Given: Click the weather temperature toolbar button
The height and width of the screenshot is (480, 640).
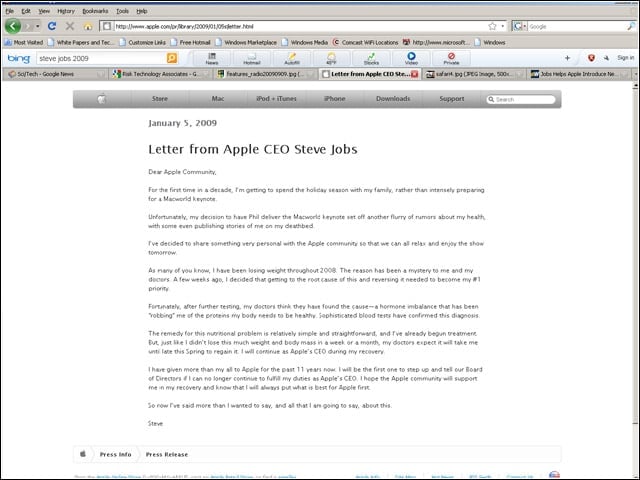Looking at the screenshot, I should (x=331, y=58).
